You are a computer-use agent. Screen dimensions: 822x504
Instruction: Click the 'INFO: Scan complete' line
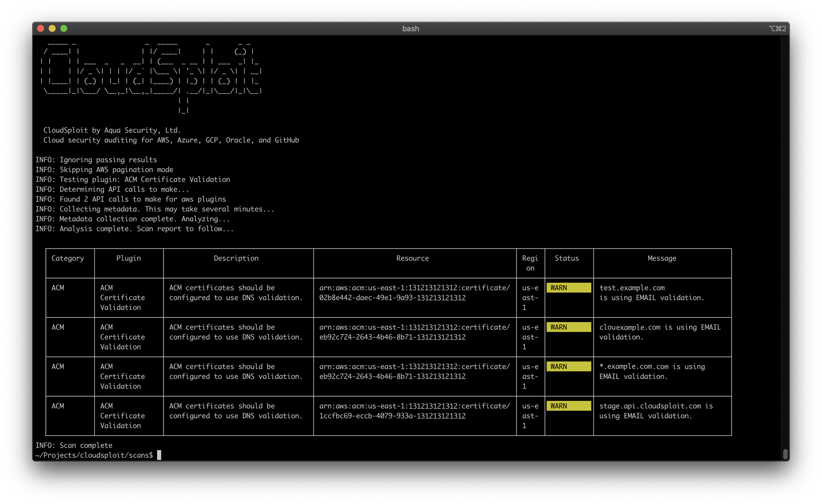pos(74,445)
